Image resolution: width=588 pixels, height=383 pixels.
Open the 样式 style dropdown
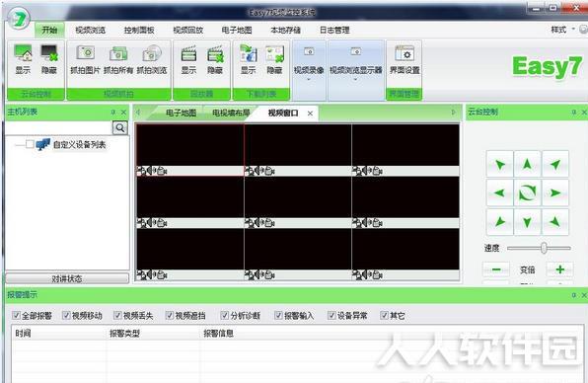[x=563, y=30]
